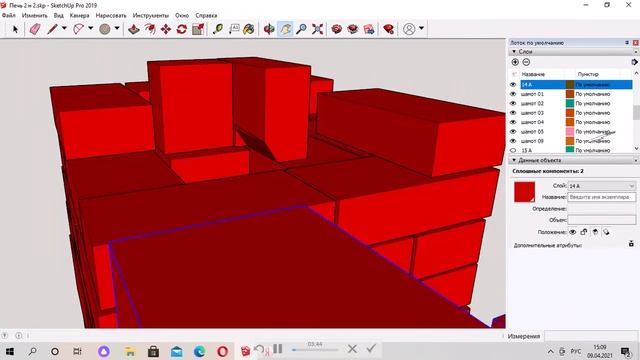Screen dimensions: 640x360
Task: Activate the Pan hand tool
Action: pyautogui.click(x=285, y=29)
